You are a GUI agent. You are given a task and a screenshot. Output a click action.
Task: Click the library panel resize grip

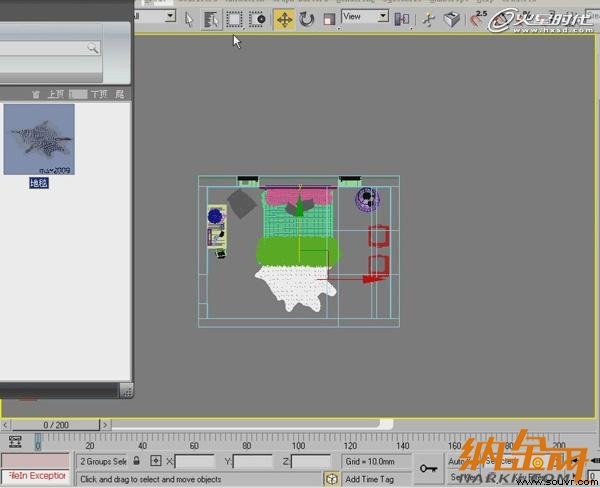pos(126,390)
